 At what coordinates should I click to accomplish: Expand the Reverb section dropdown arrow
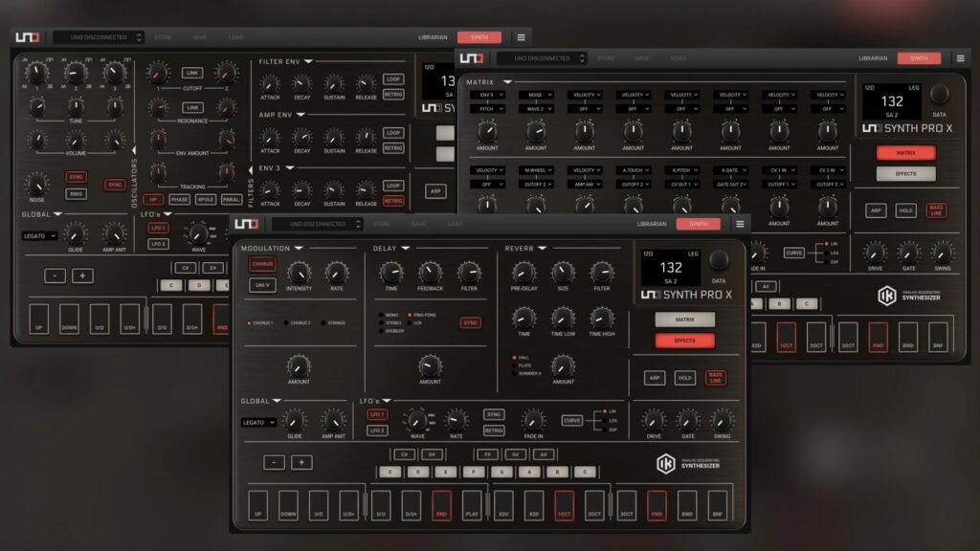(542, 249)
